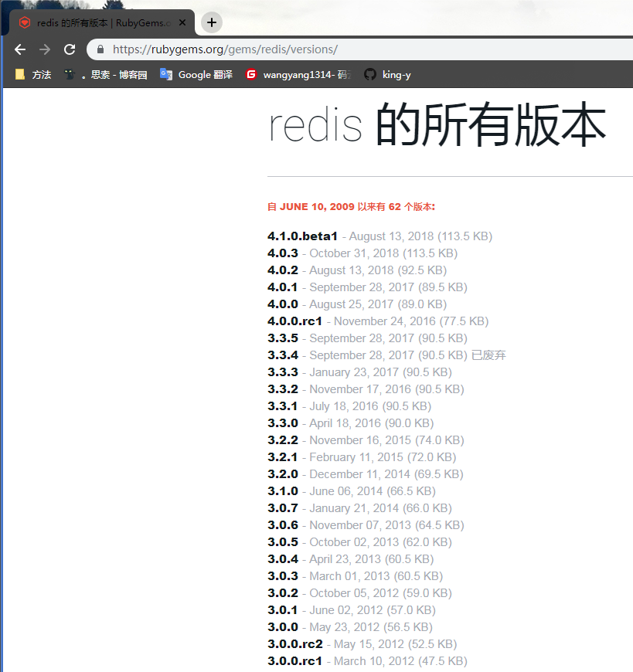Click the browser forward arrow icon
633x672 pixels.
(45, 49)
